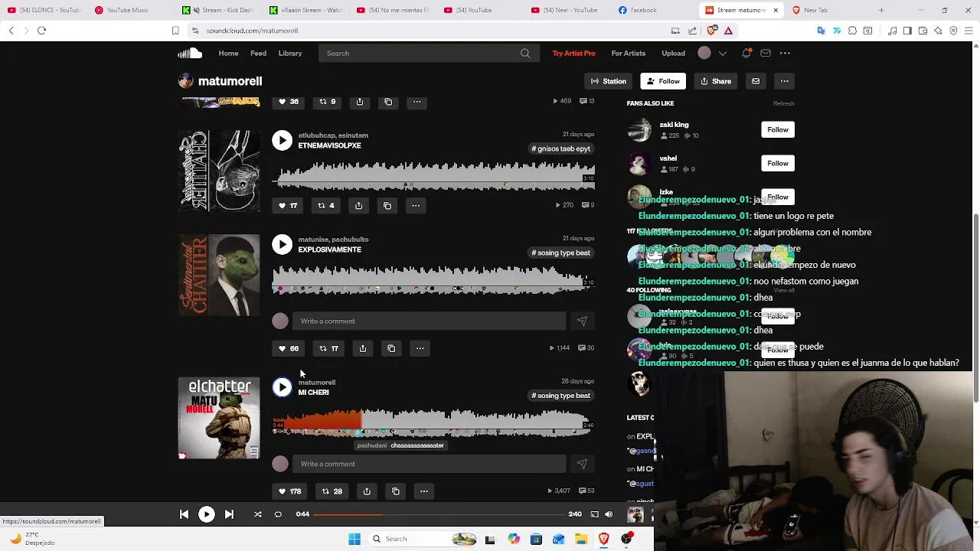Skip to previous track in player
The image size is (980, 551).
pyautogui.click(x=184, y=514)
